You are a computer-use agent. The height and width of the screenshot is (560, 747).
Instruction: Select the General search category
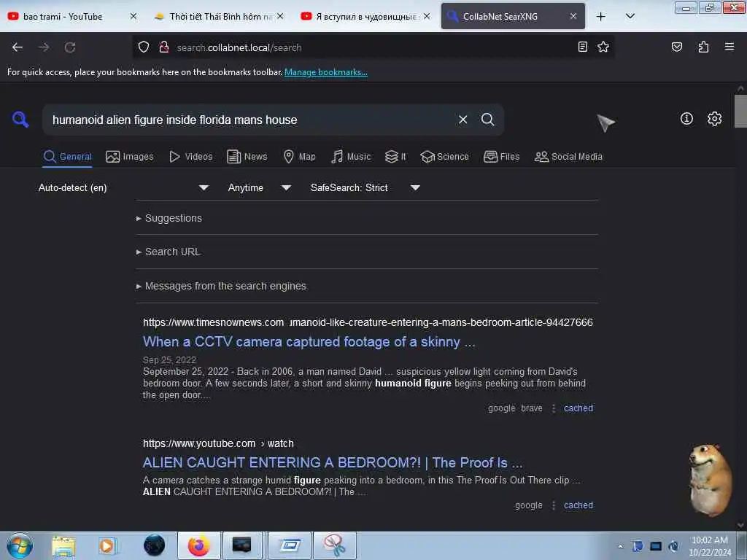point(67,157)
